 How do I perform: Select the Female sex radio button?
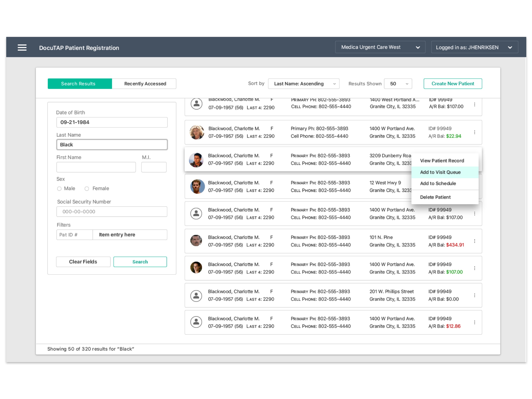pyautogui.click(x=87, y=189)
